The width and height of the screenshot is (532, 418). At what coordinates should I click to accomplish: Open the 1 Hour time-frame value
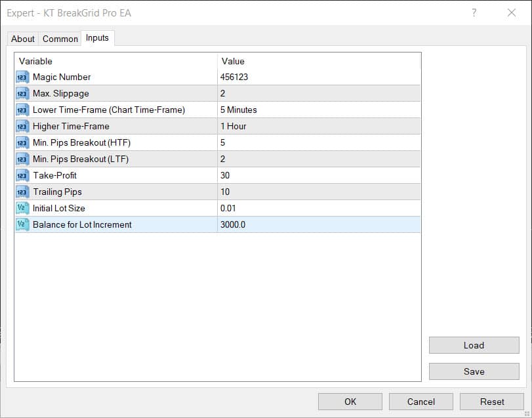click(x=319, y=126)
